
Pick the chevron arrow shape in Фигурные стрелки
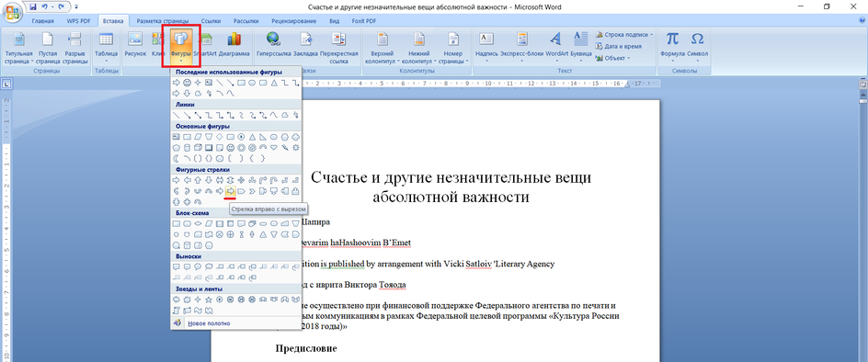click(253, 191)
